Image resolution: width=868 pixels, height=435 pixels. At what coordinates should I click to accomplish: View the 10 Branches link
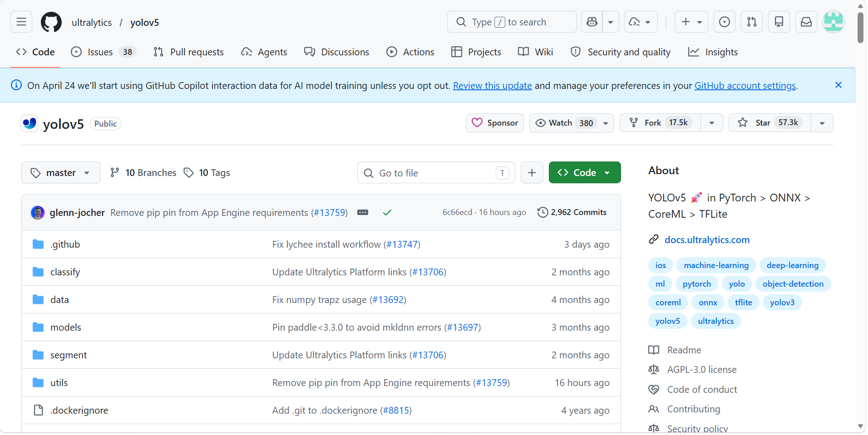point(143,173)
